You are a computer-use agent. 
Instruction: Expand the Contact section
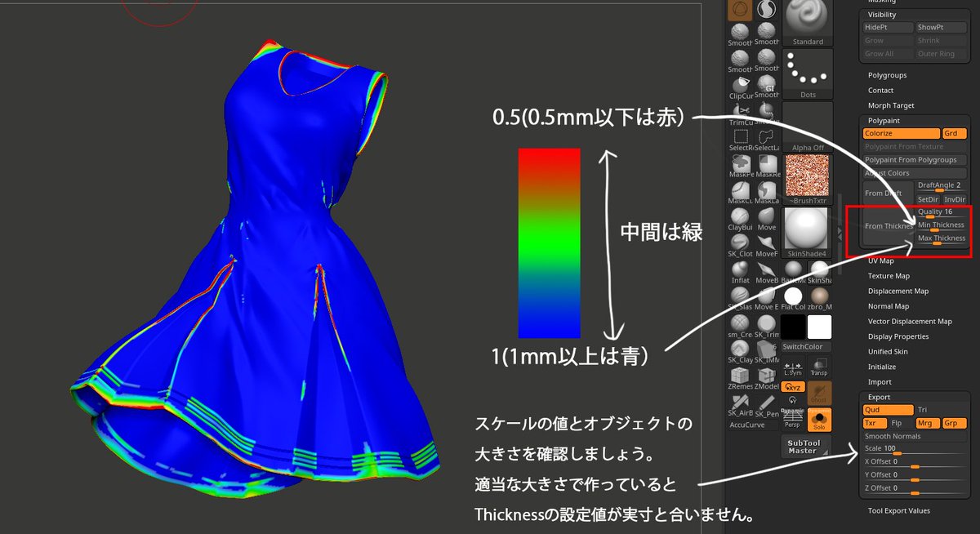880,91
